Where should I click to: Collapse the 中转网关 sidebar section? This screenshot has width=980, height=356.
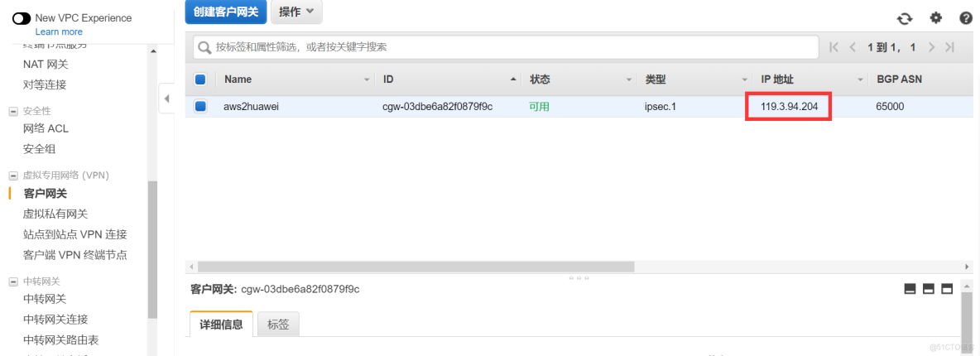click(12, 282)
